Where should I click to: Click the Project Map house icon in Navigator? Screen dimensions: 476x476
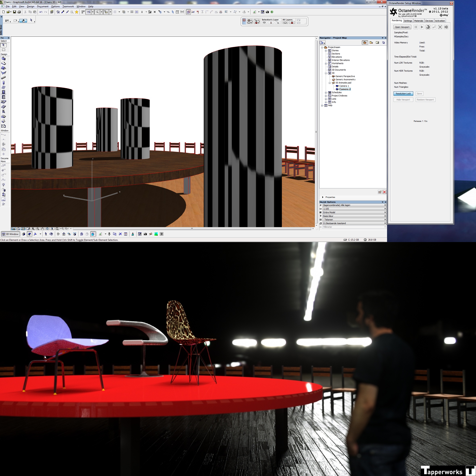coord(365,43)
